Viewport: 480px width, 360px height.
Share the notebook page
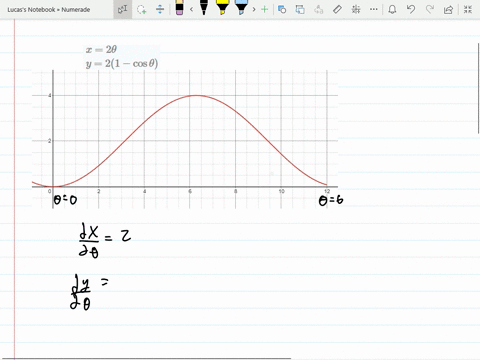click(x=448, y=10)
